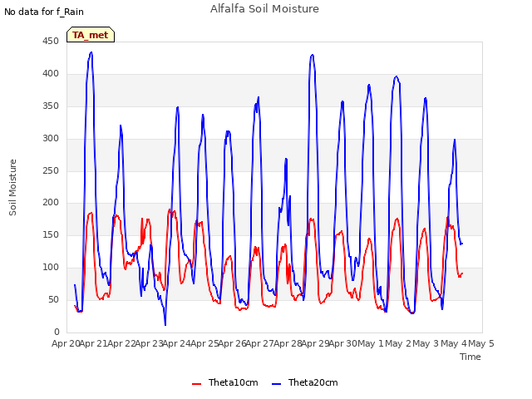Click the blue Theta20cm legend swatch
Image resolution: width=532 pixels, height=399 pixels.
277,384
